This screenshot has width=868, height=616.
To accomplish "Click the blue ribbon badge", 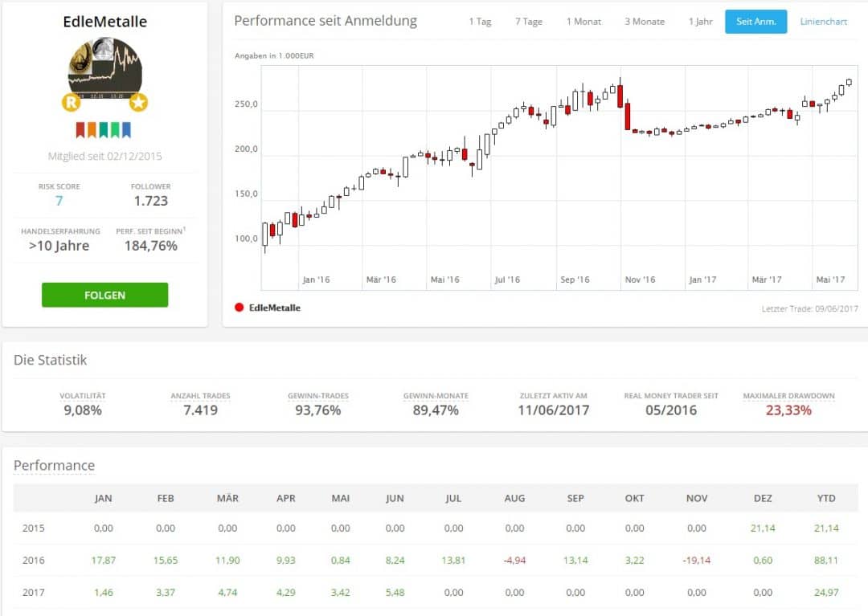I will click(x=125, y=130).
